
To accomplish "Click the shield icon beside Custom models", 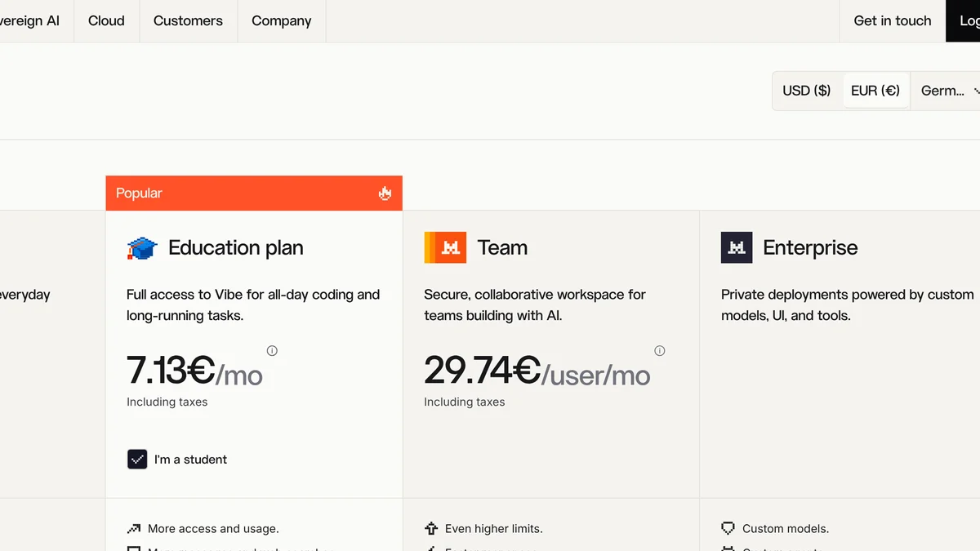I will 728,529.
